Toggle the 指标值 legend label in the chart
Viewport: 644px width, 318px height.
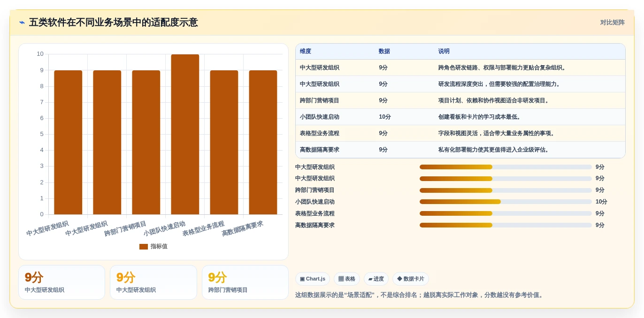point(159,247)
